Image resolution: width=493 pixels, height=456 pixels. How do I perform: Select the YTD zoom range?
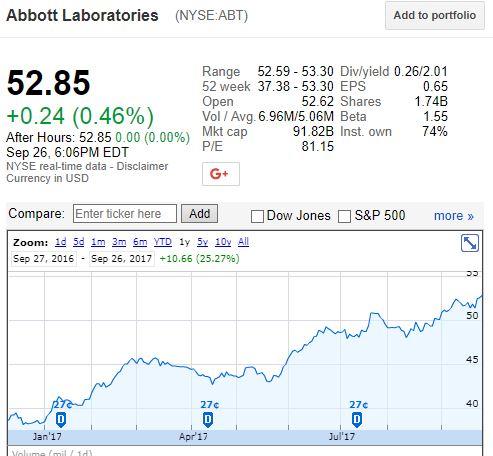[163, 242]
